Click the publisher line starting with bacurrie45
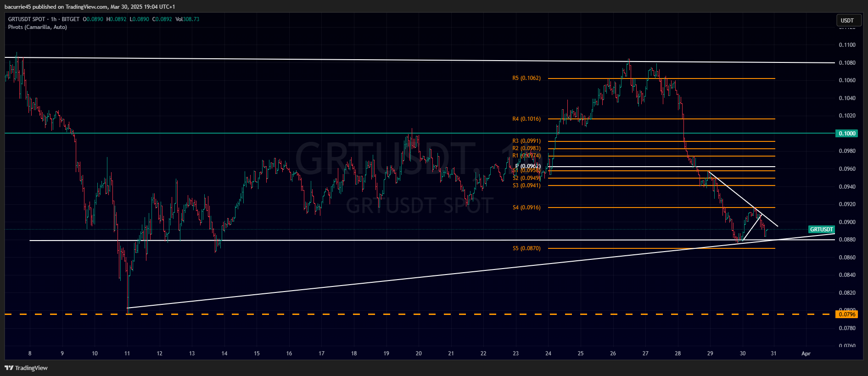Image resolution: width=868 pixels, height=376 pixels. pos(90,7)
